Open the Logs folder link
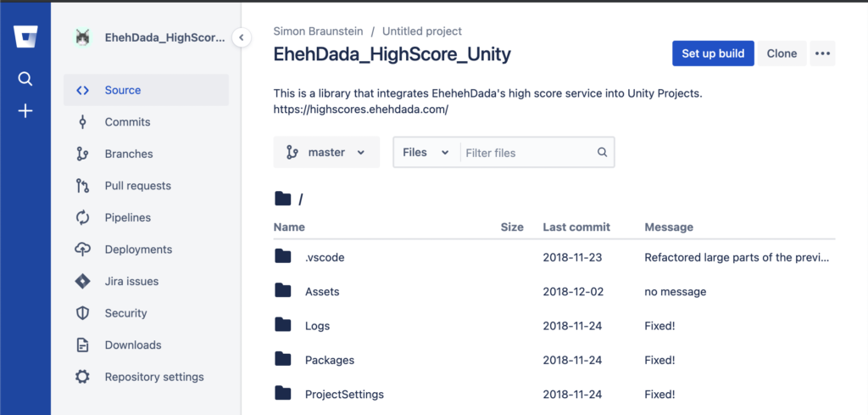This screenshot has width=868, height=415. pyautogui.click(x=317, y=326)
